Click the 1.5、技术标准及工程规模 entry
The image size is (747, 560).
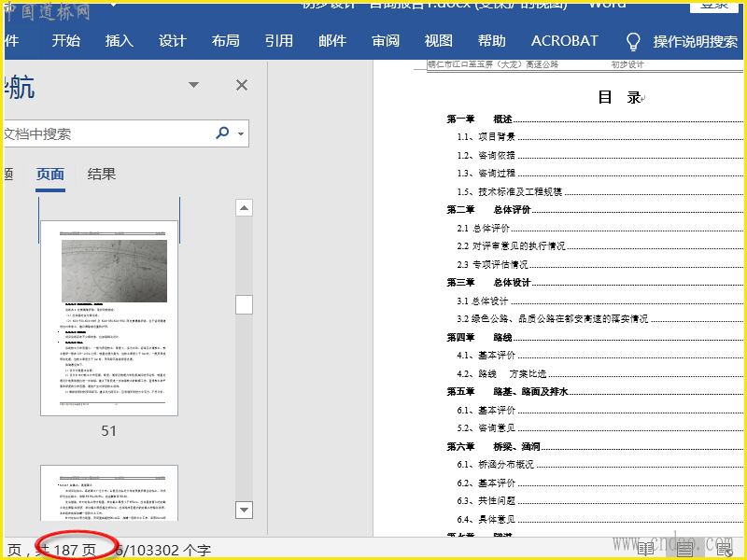(x=599, y=192)
